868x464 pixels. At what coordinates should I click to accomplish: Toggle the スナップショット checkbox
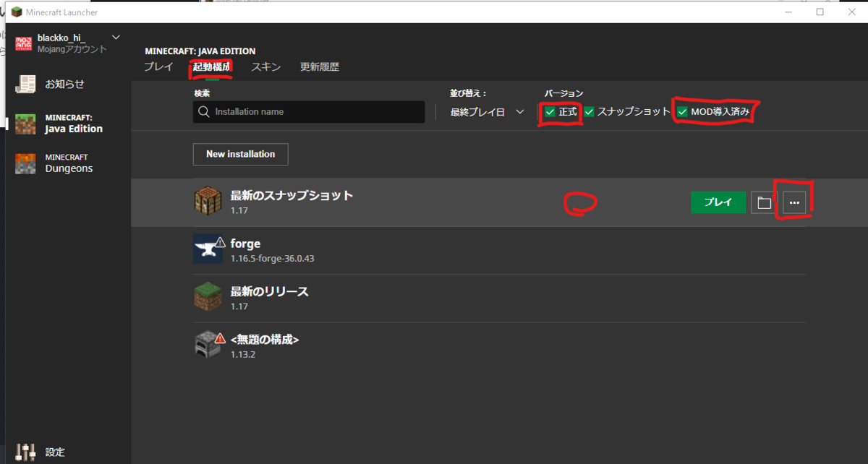590,112
